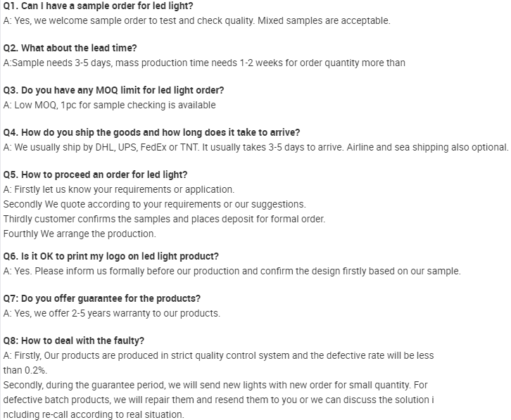Screen dimensions: 511x420
Task: Click the Fourthly We arrange production line
Action: point(80,234)
